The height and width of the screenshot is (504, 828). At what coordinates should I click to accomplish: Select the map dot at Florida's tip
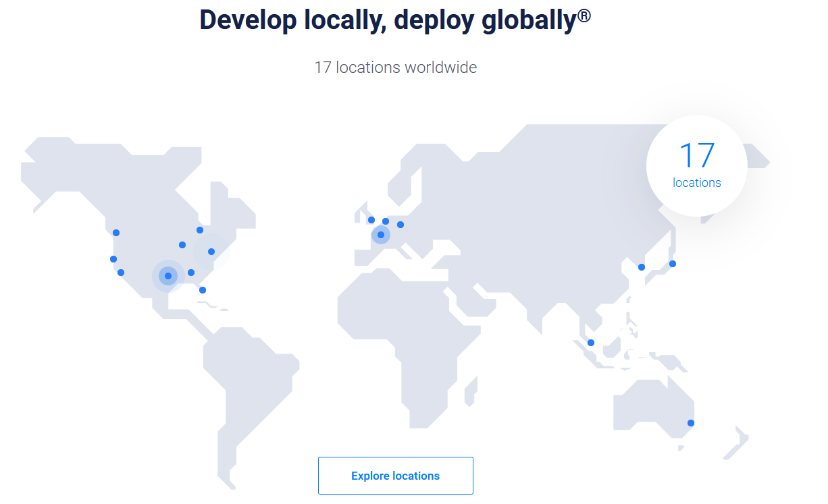203,290
